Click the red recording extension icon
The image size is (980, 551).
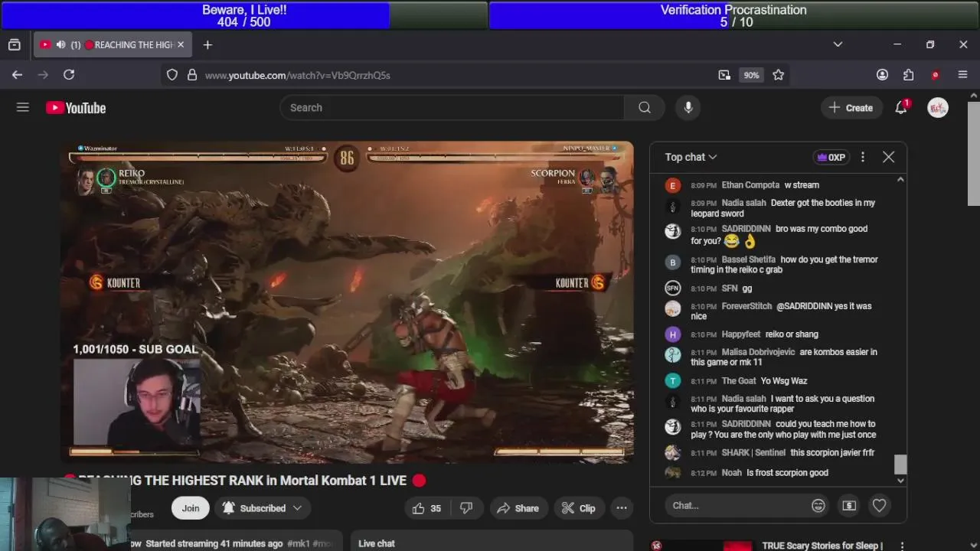tap(935, 75)
